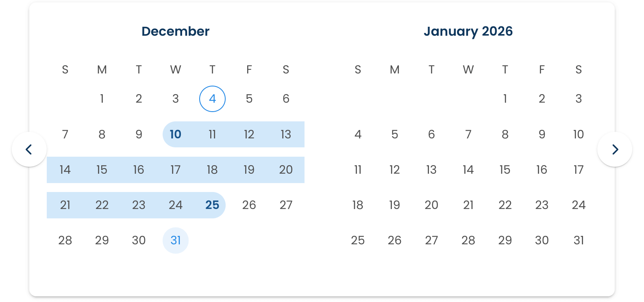The image size is (644, 302).
Task: Select December 27
Action: point(286,205)
